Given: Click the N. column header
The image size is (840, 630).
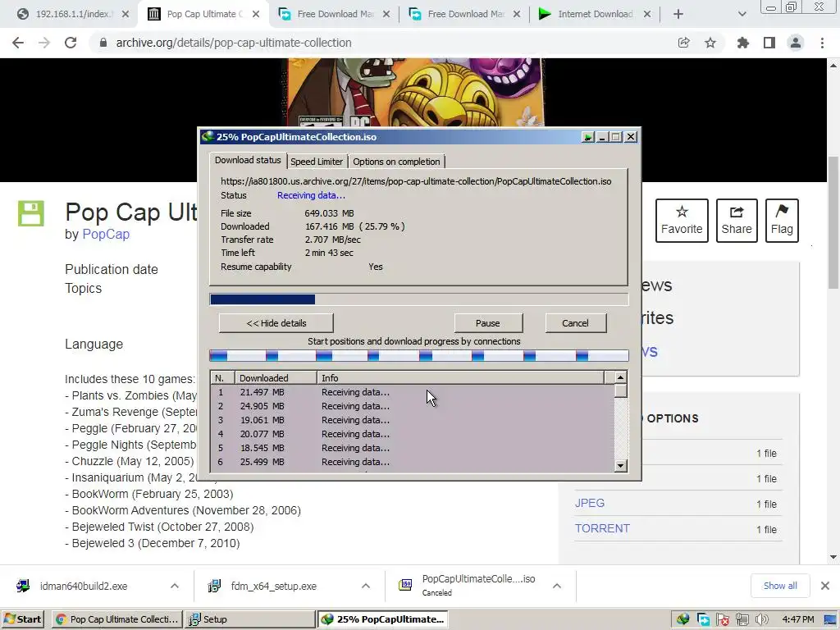Looking at the screenshot, I should coord(223,377).
